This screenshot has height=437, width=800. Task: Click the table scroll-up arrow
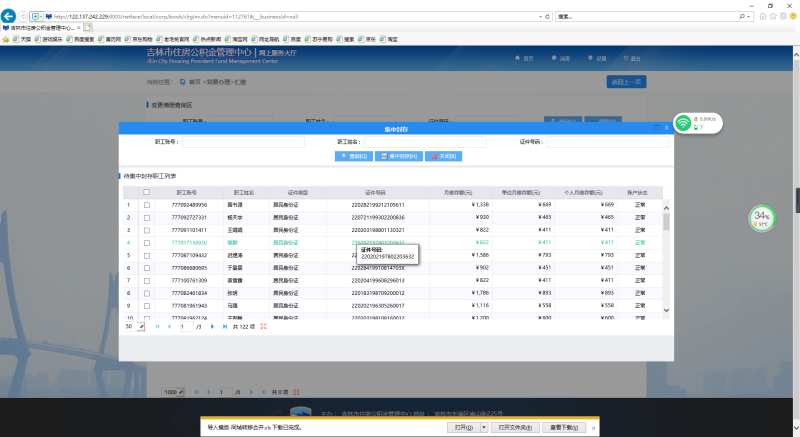click(666, 208)
